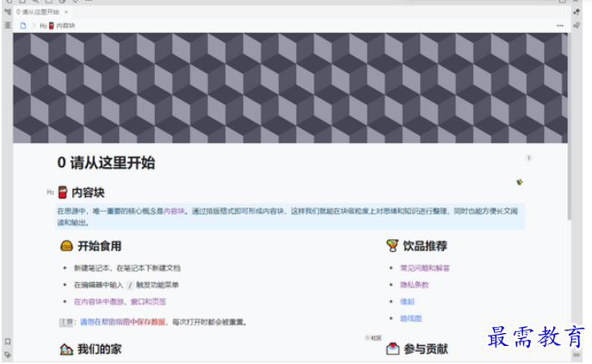This screenshot has width=592, height=364.
Task: Open the outline panel icon
Action: coord(7,26)
